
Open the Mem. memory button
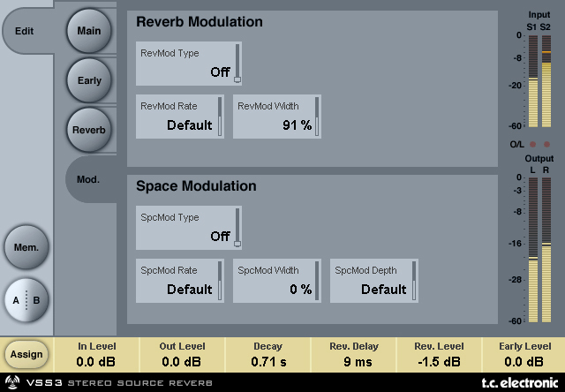pyautogui.click(x=26, y=247)
